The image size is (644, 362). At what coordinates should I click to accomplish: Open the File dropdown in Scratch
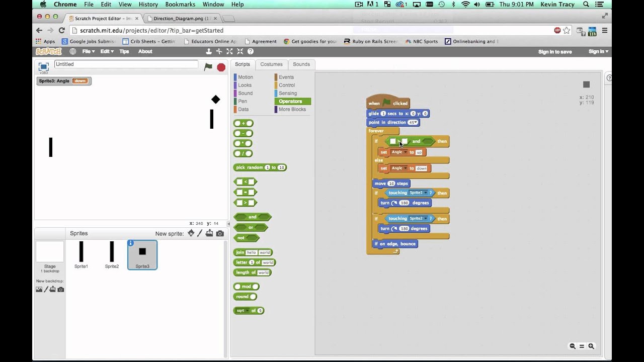pyautogui.click(x=88, y=51)
